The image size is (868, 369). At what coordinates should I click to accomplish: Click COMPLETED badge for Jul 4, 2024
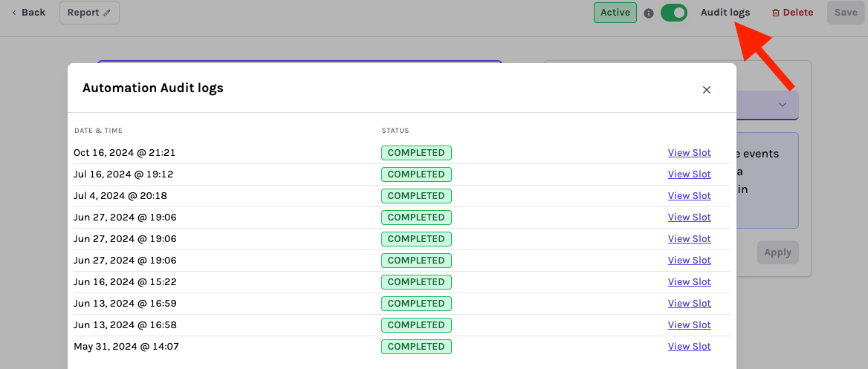click(416, 196)
